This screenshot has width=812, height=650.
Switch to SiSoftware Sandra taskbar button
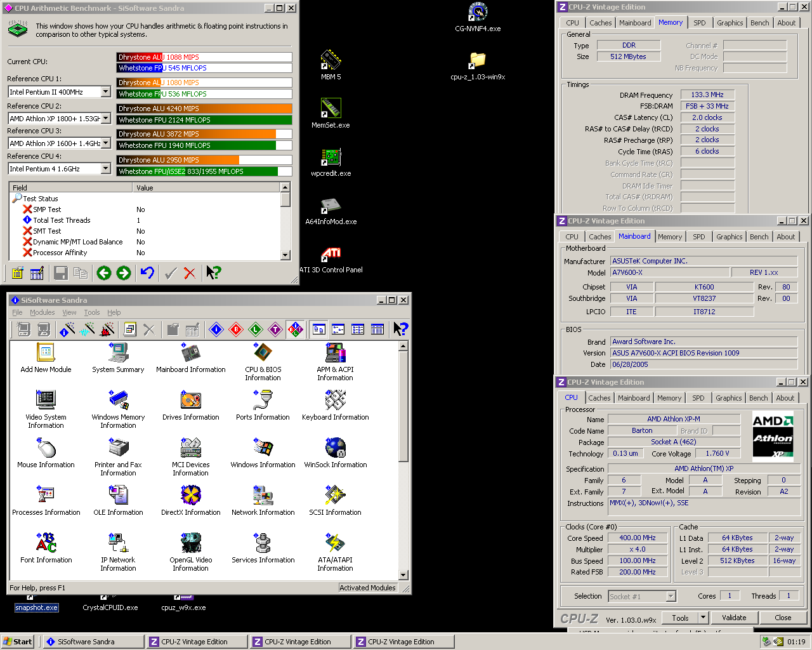tap(93, 642)
